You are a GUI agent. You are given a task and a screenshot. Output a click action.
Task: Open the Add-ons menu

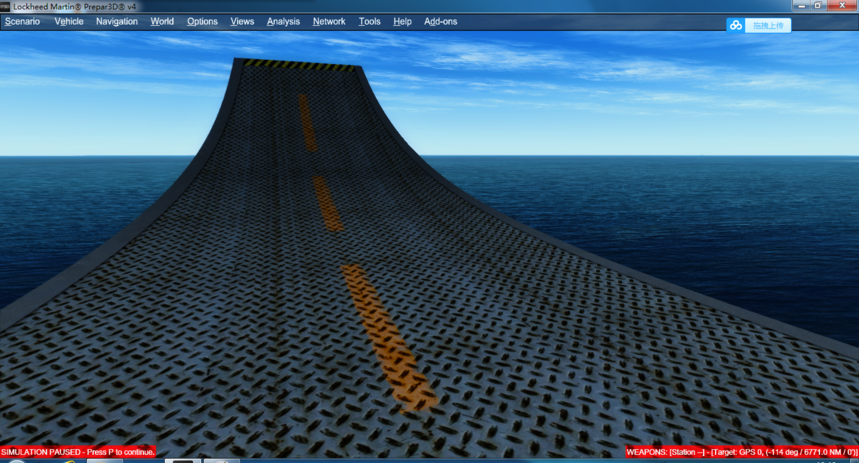pos(440,21)
